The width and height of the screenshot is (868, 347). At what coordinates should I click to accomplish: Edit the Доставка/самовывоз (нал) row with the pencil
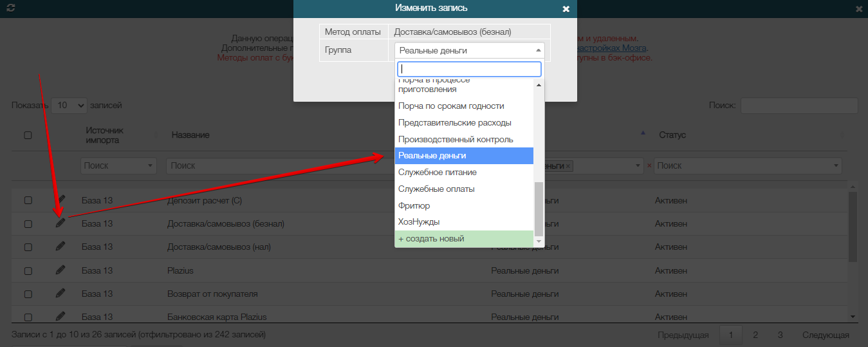pyautogui.click(x=60, y=246)
